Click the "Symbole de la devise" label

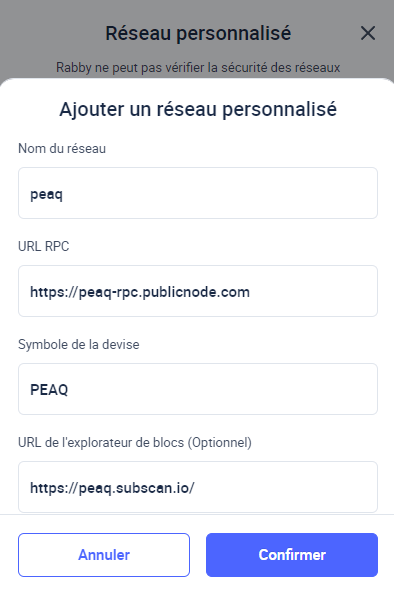pyautogui.click(x=79, y=344)
